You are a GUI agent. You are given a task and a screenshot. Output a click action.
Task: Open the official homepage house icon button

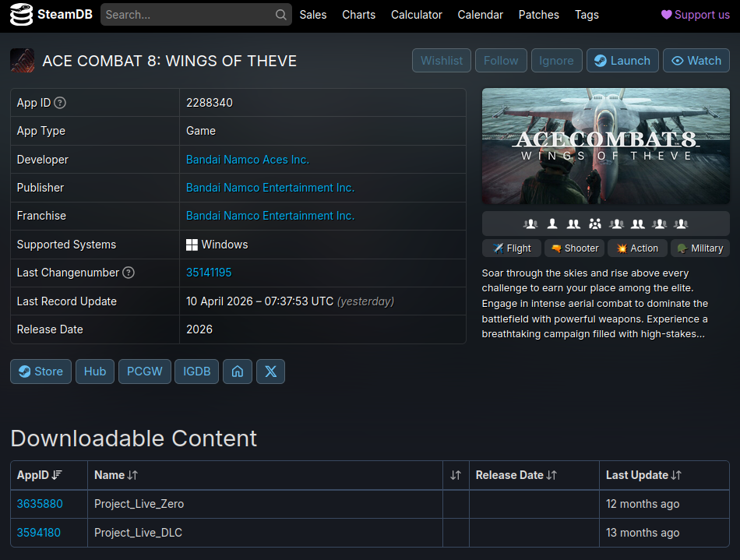coord(238,372)
